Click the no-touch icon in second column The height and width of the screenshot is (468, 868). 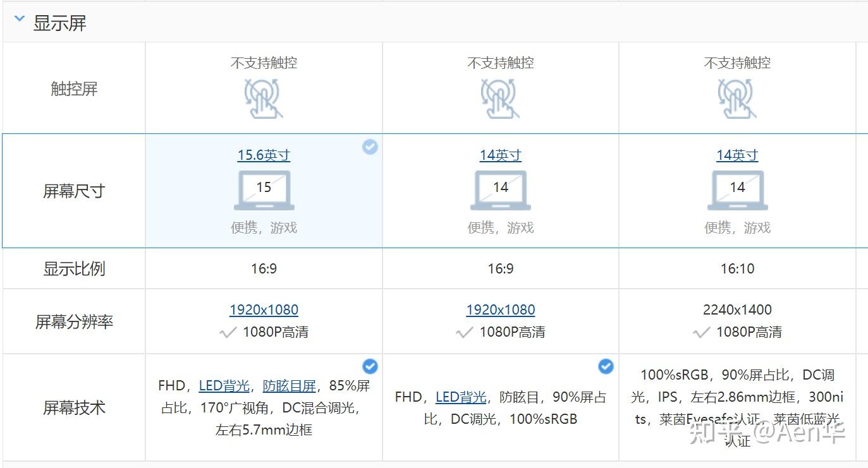pos(501,99)
